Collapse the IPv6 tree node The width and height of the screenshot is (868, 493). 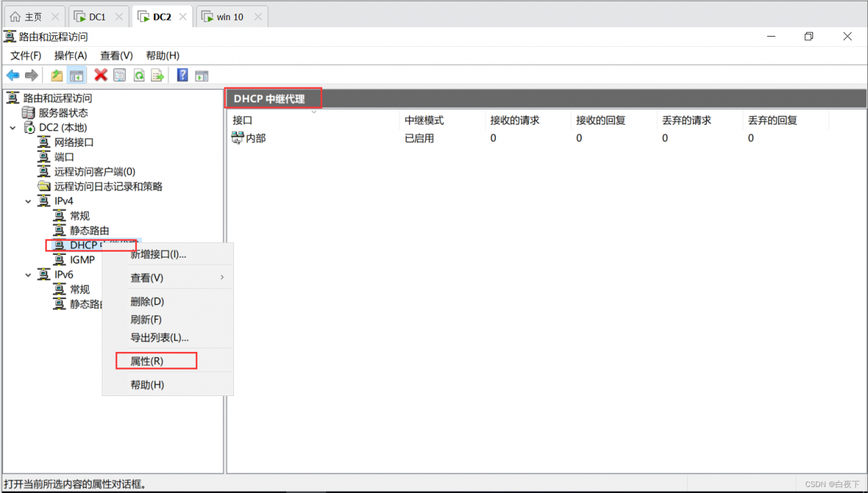click(28, 275)
